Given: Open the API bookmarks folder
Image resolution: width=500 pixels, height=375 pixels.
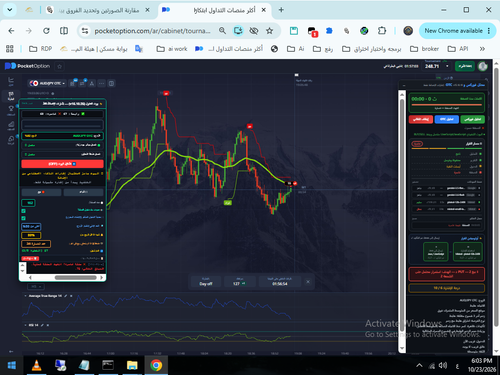Looking at the screenshot, I should (458, 49).
